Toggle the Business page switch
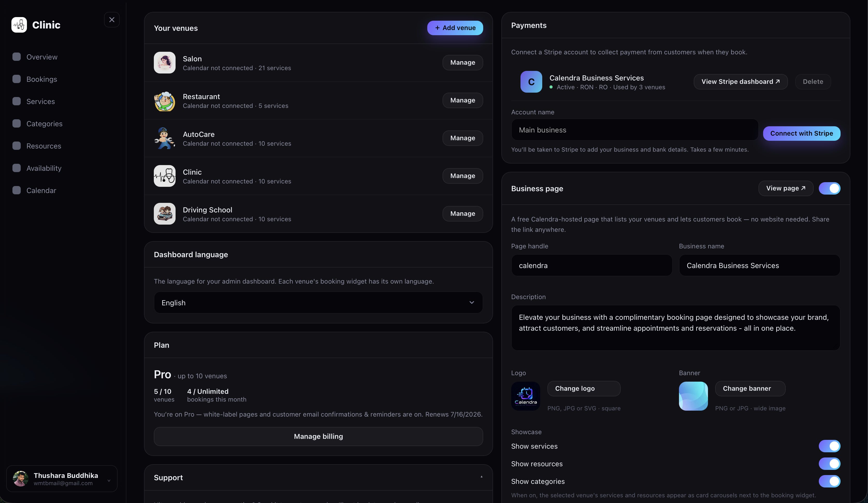868x503 pixels. [829, 188]
